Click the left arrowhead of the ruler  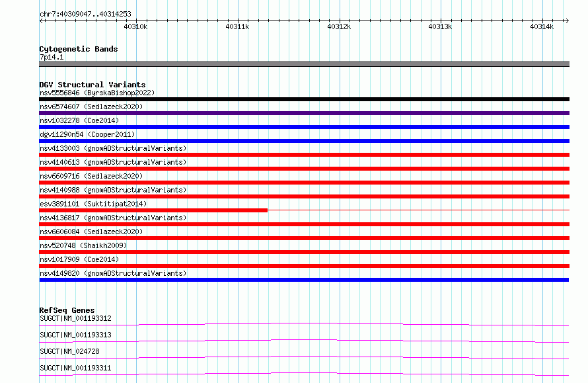click(41, 21)
